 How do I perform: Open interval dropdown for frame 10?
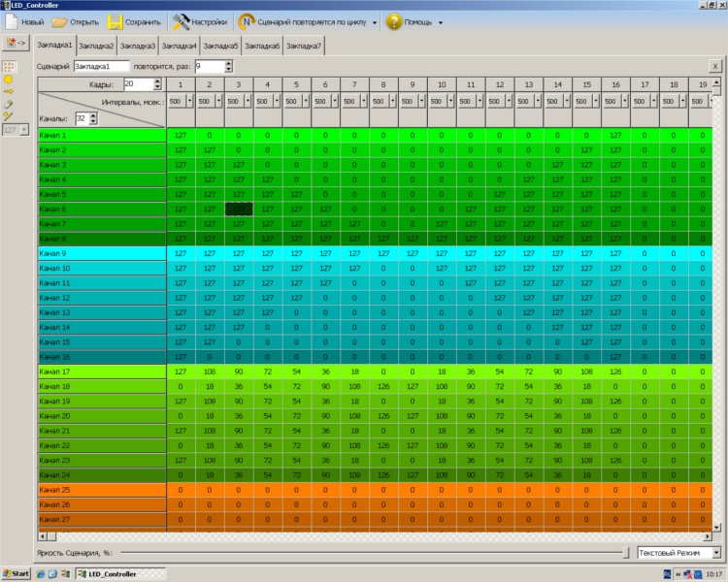point(450,101)
